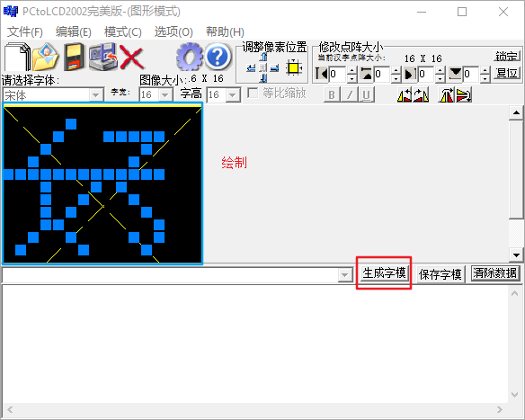525x420 pixels.
Task: Click the output pane scroll right arrow
Action: coord(500,409)
